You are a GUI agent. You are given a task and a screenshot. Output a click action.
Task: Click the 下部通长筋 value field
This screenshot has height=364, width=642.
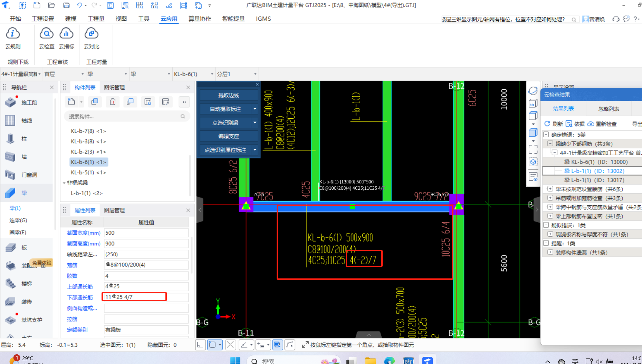point(146,297)
